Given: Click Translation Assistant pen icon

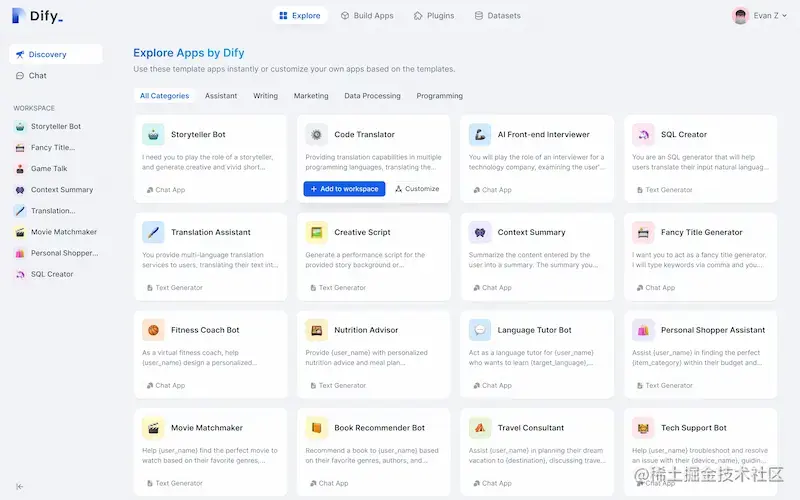Looking at the screenshot, I should click(153, 232).
